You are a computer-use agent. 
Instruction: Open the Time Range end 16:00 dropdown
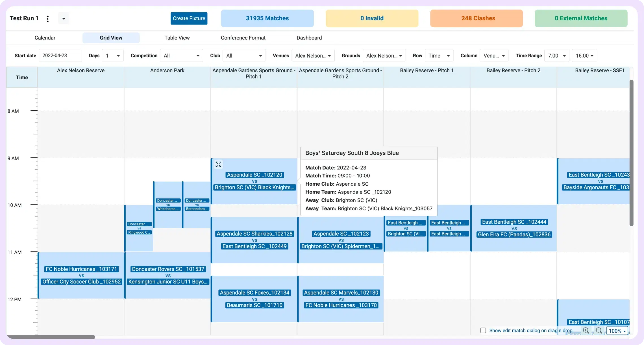click(x=584, y=56)
